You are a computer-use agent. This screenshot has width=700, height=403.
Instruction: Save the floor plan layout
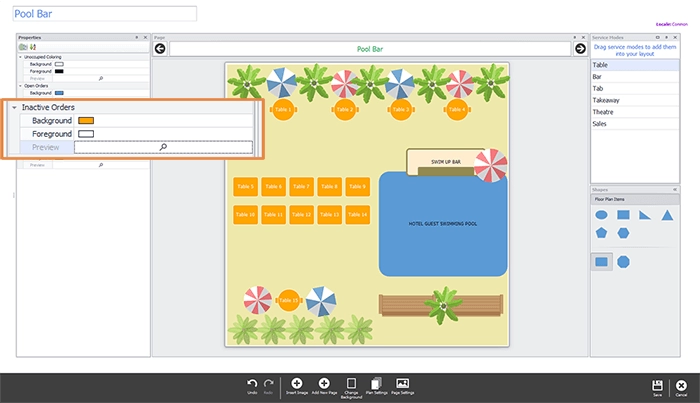coord(657,385)
